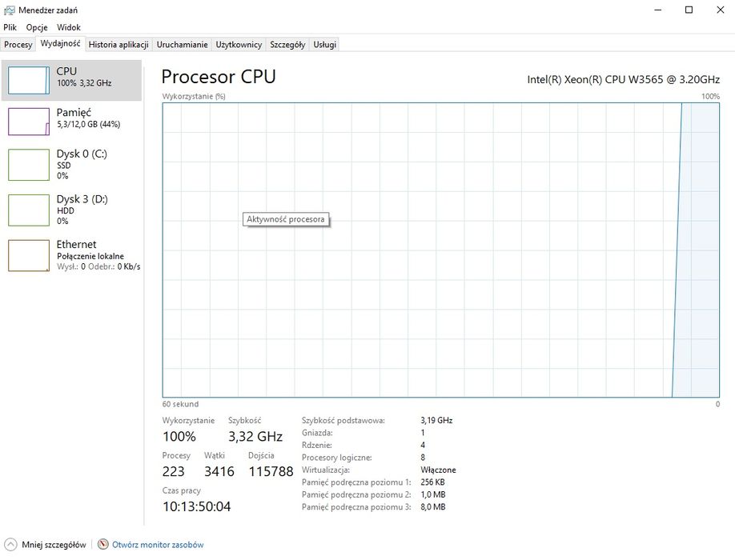Click the Wirtualizacja Włączone value
Screen dimensions: 735x560
(x=438, y=470)
